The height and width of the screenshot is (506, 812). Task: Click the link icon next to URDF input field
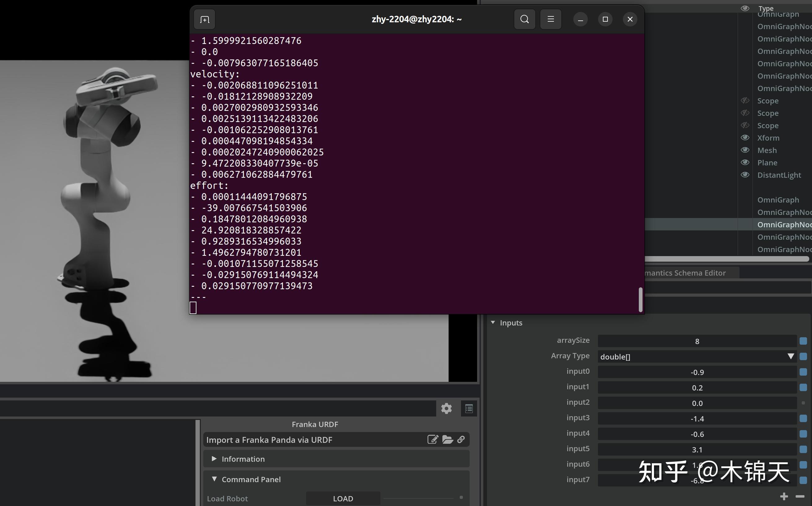pos(461,439)
